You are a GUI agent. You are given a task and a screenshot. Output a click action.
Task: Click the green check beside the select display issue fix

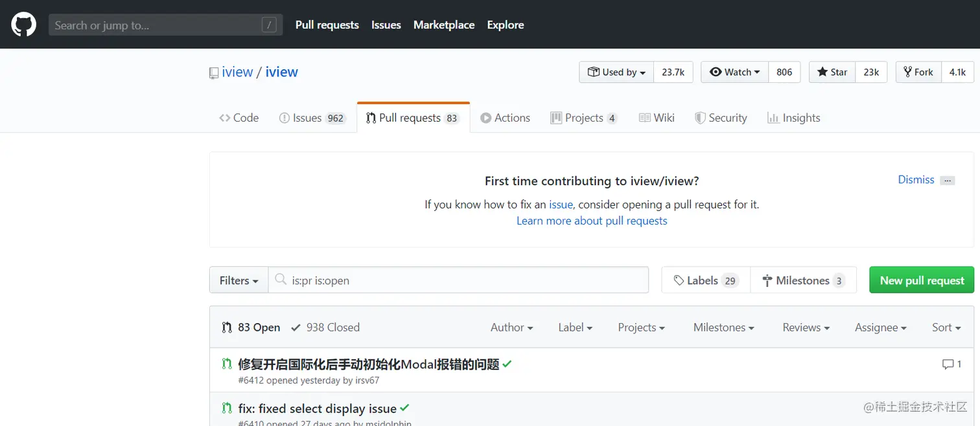(x=404, y=408)
